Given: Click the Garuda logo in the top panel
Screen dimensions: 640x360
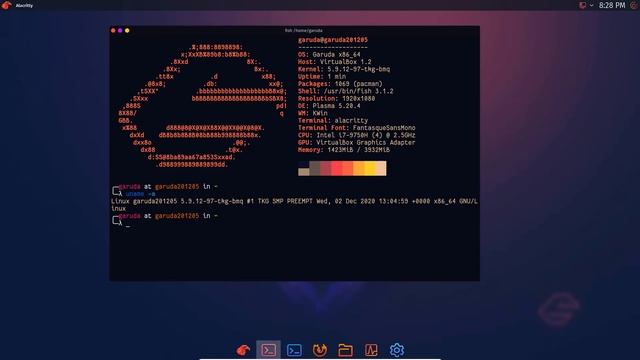Looking at the screenshot, I should coord(6,5).
